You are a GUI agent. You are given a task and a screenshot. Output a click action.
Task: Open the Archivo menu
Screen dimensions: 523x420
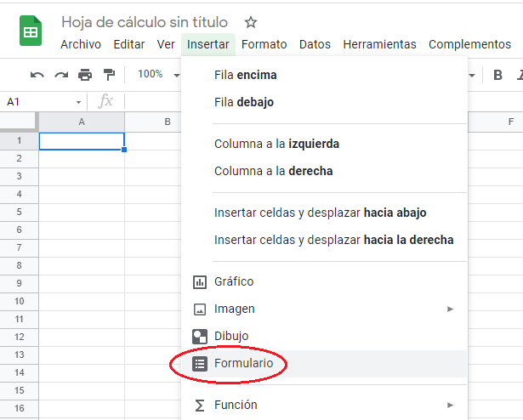[81, 44]
